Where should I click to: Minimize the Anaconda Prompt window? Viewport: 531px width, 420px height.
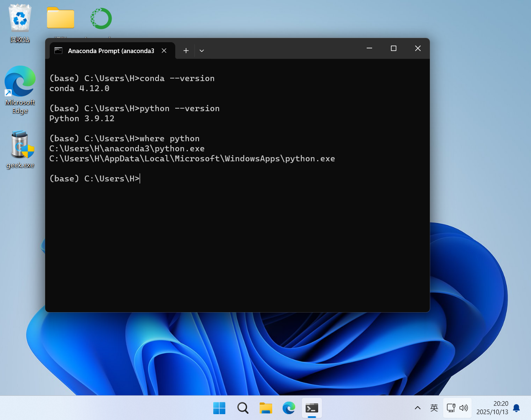click(369, 48)
